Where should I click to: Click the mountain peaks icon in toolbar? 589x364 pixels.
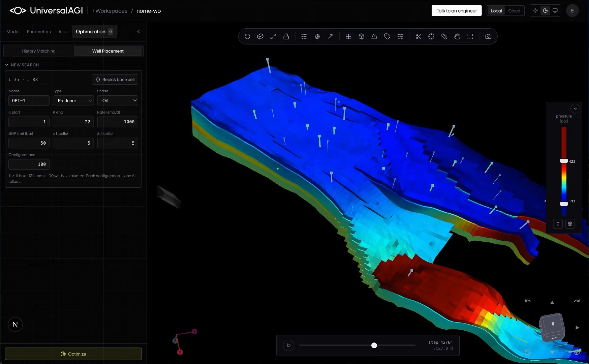(x=374, y=36)
